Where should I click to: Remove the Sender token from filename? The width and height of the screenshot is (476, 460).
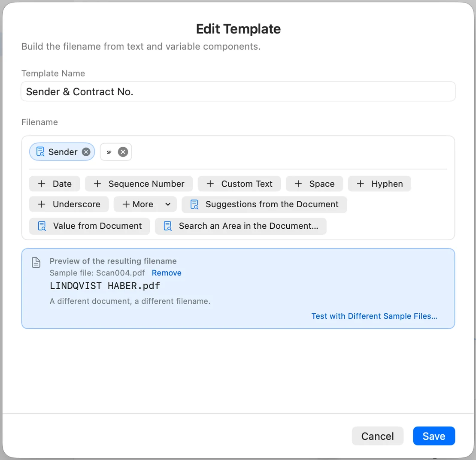tap(86, 152)
